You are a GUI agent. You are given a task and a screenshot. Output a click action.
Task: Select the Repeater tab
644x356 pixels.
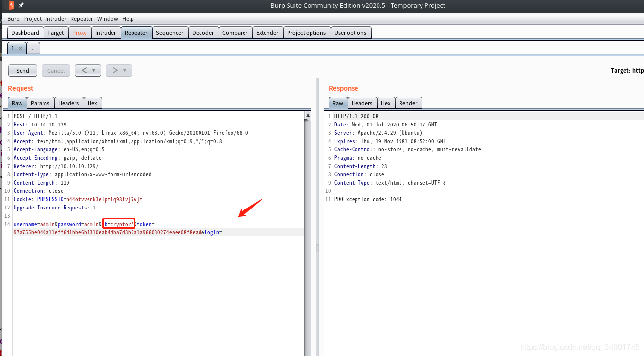[136, 33]
